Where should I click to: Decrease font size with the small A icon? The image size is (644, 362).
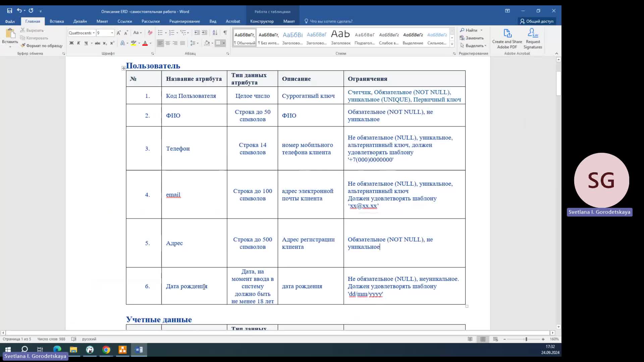point(126,33)
